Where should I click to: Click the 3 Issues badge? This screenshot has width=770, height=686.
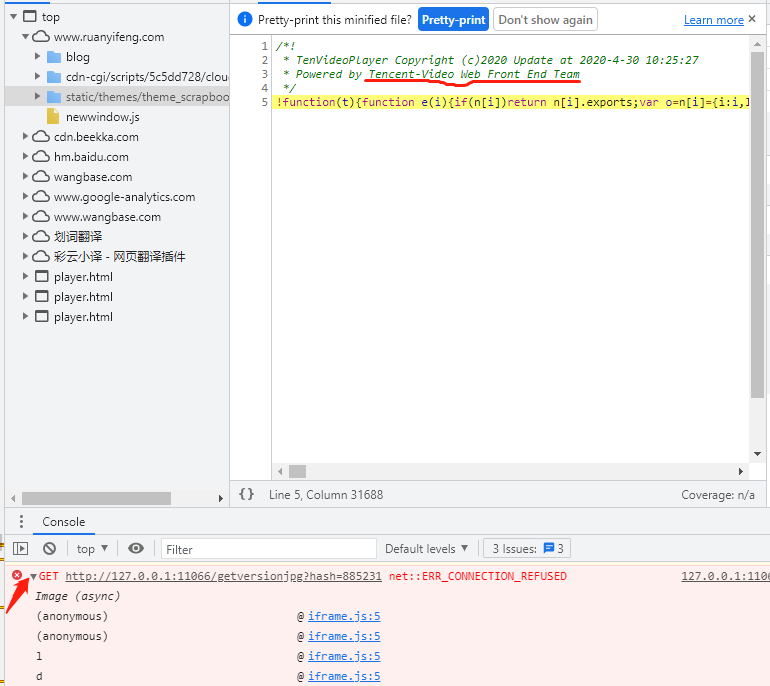point(527,549)
